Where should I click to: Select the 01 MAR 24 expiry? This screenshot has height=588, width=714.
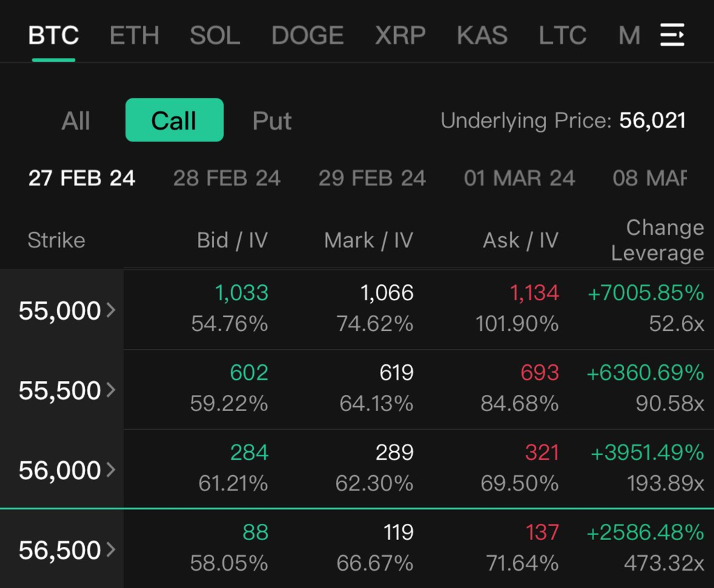pos(519,178)
